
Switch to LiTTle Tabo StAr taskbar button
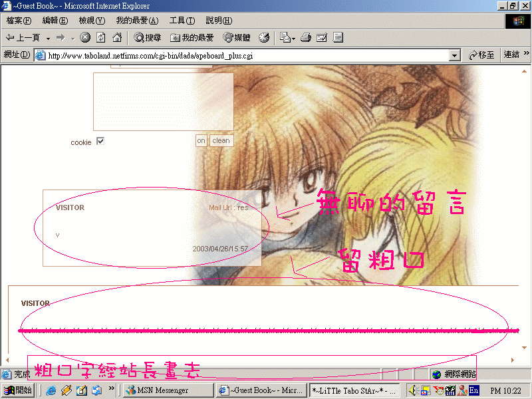coord(354,390)
